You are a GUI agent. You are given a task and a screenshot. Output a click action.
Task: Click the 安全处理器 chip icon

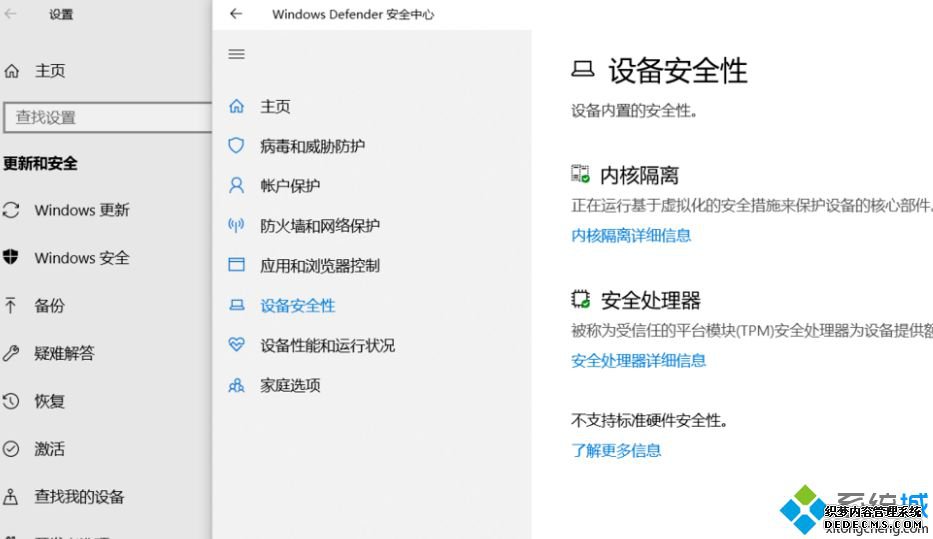click(x=580, y=299)
